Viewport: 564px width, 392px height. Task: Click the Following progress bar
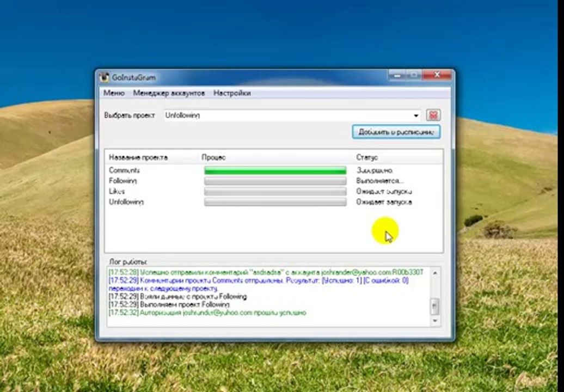(x=275, y=181)
